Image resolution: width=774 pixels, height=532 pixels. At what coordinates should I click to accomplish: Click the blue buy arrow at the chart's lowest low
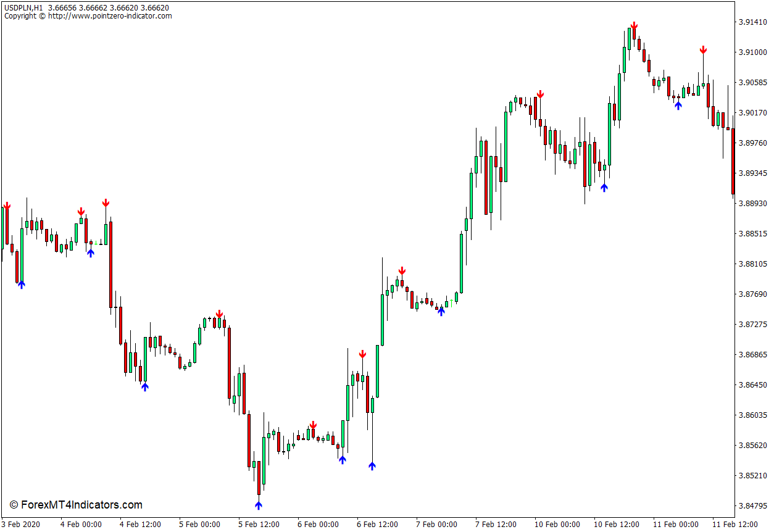coord(259,505)
